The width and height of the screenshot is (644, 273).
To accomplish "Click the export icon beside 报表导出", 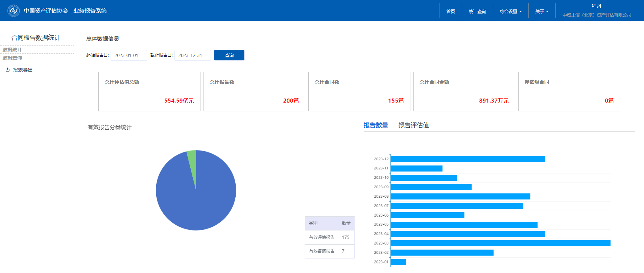I will click(7, 70).
